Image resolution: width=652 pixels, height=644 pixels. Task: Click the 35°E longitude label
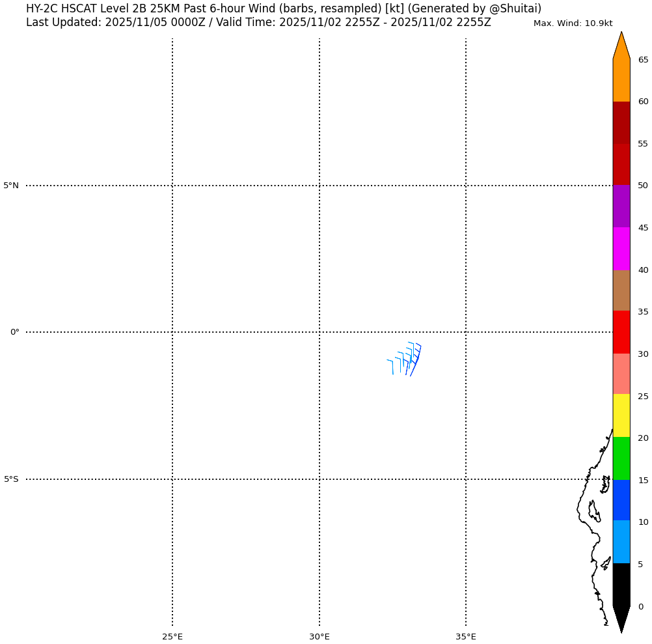[466, 636]
